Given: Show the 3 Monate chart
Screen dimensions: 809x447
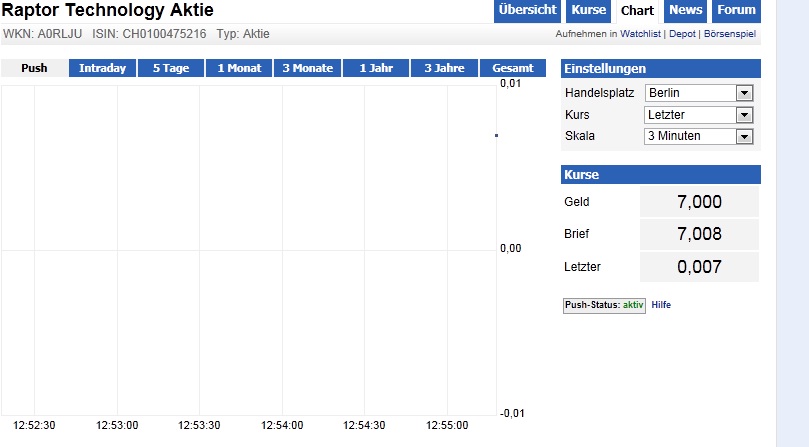Looking at the screenshot, I should (308, 68).
